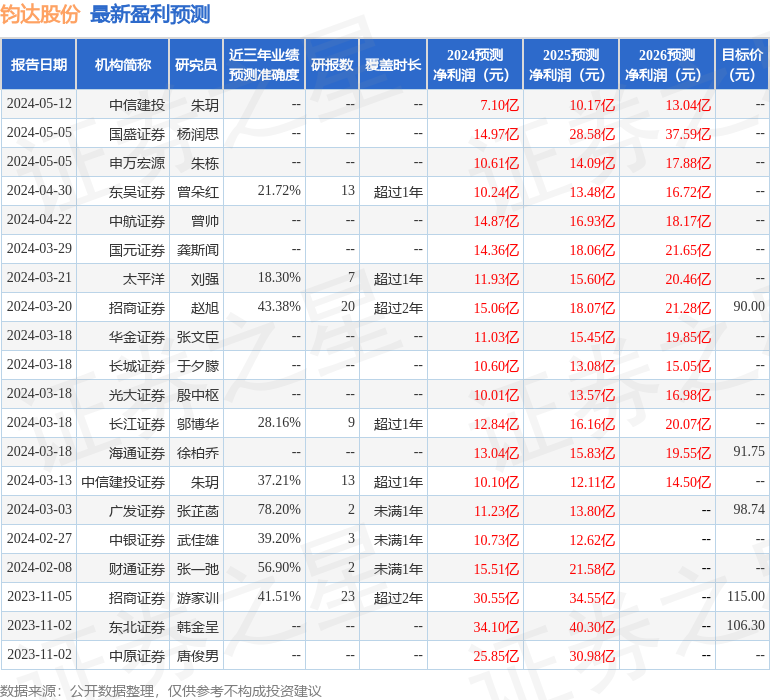The height and width of the screenshot is (700, 770).
Task: Click target price 106.30
Action: 746,625
